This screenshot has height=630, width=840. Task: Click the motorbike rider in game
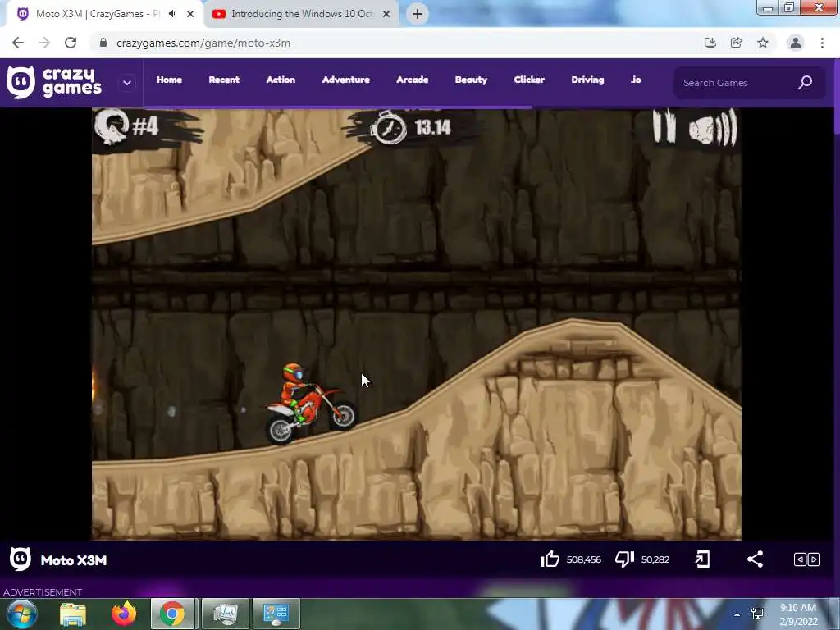[x=310, y=404]
